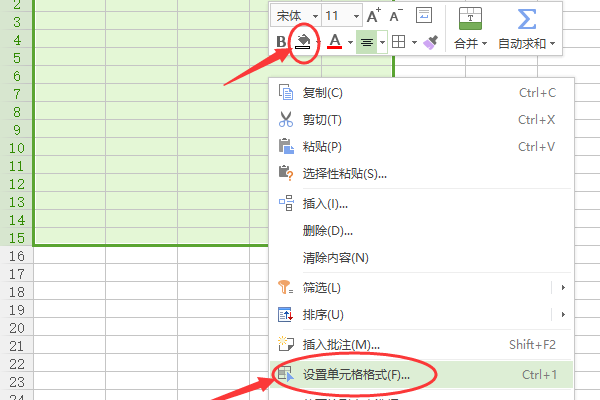Click the sort icon beside 排序(U)
Image resolution: width=600 pixels, height=400 pixels.
(x=285, y=315)
